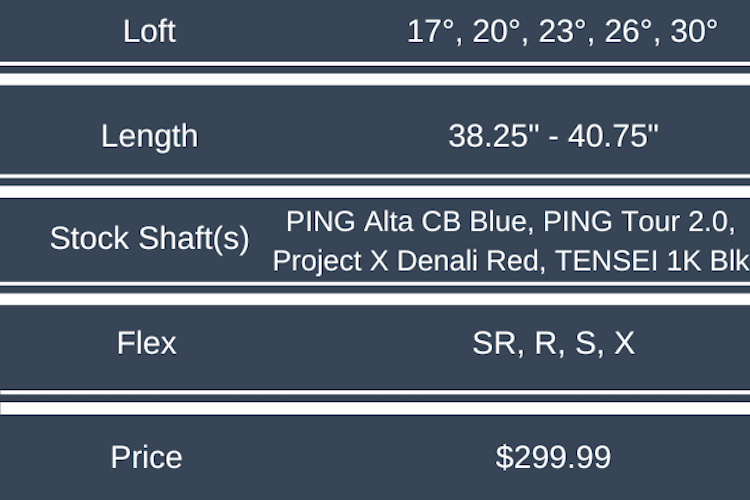This screenshot has height=500, width=750.
Task: Select the SR flex option
Action: pos(493,343)
